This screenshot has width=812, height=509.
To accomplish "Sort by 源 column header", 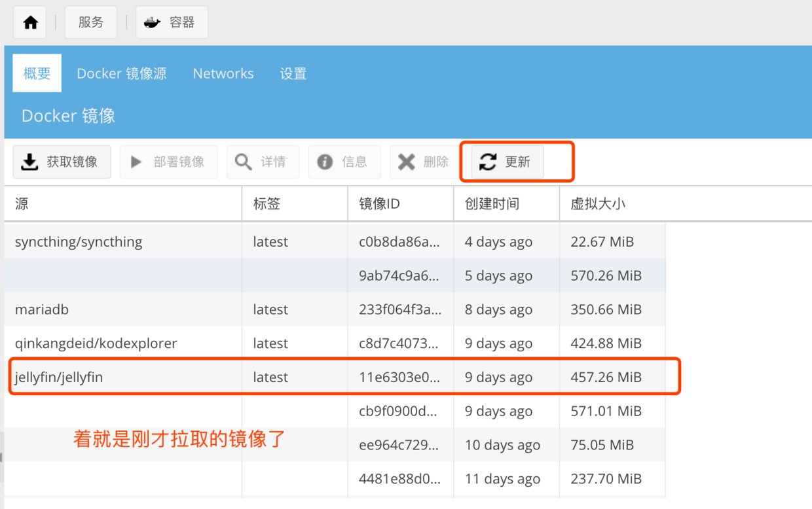I will click(x=123, y=203).
